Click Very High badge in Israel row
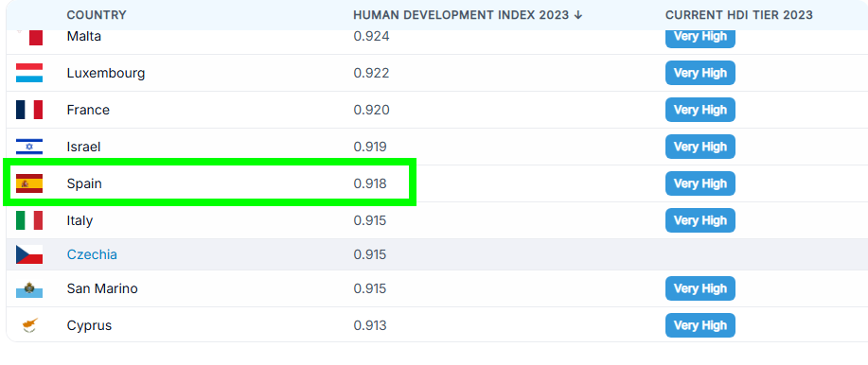This screenshot has width=868, height=365. (x=700, y=147)
